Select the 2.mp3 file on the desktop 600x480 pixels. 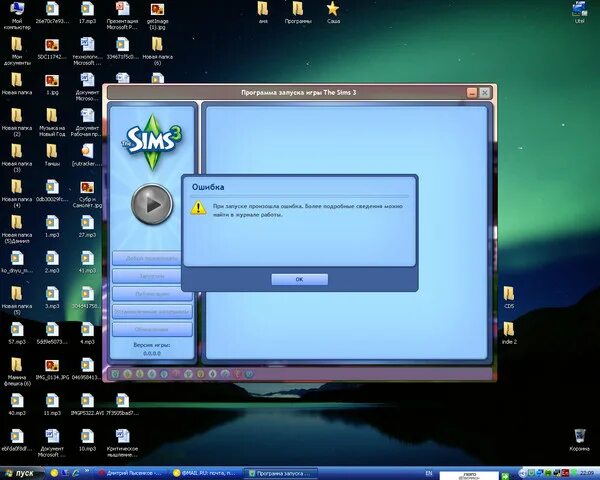pyautogui.click(x=52, y=262)
